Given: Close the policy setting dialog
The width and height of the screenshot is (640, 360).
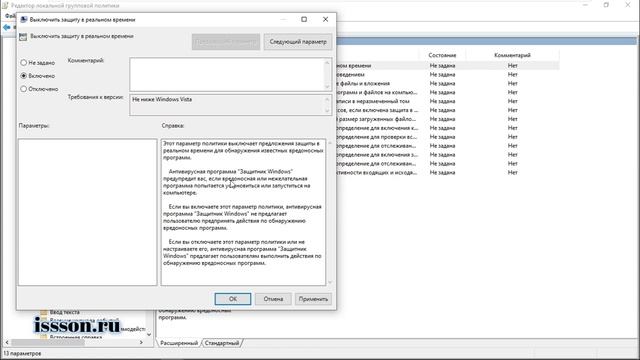Looking at the screenshot, I should [x=325, y=19].
